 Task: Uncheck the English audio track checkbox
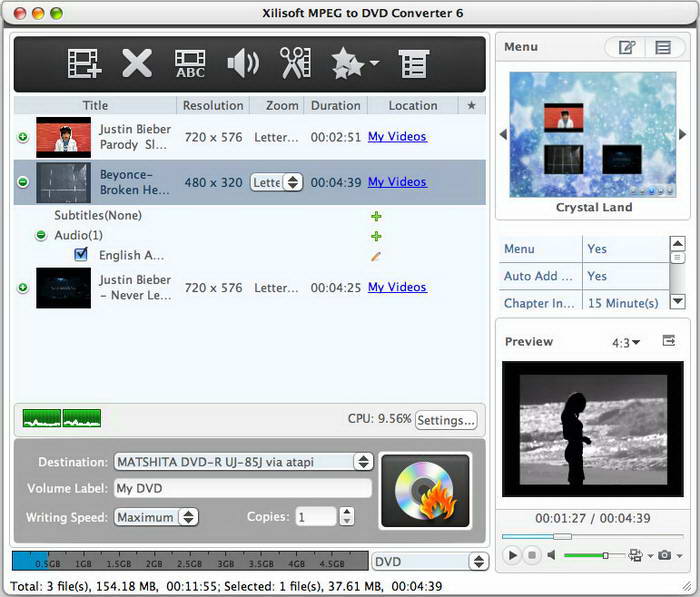pos(81,255)
